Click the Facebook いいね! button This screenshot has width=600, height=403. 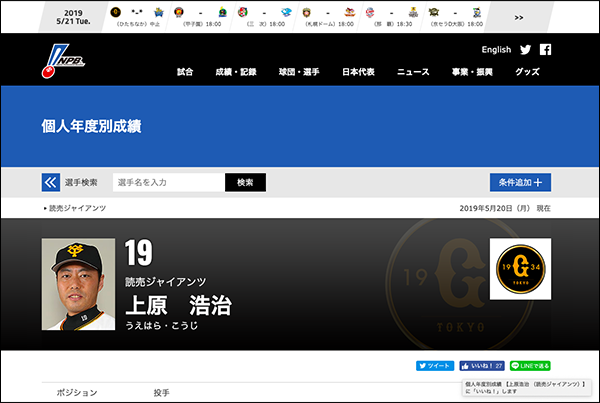[482, 366]
